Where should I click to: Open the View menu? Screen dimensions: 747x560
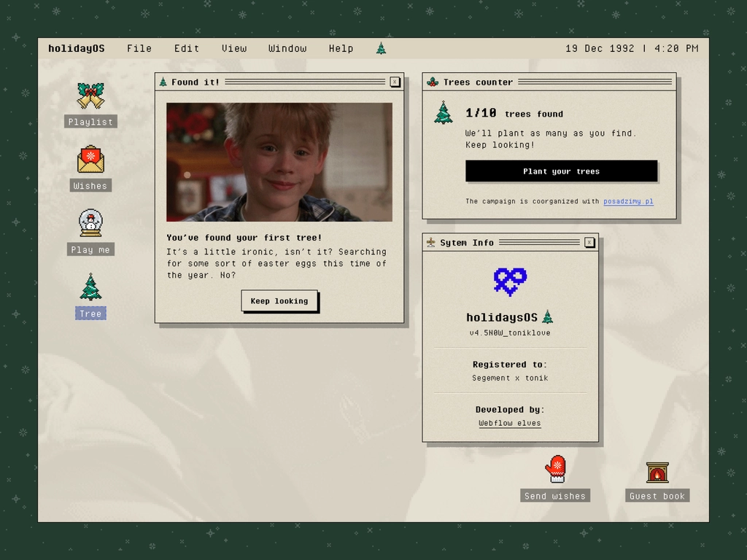pos(234,49)
